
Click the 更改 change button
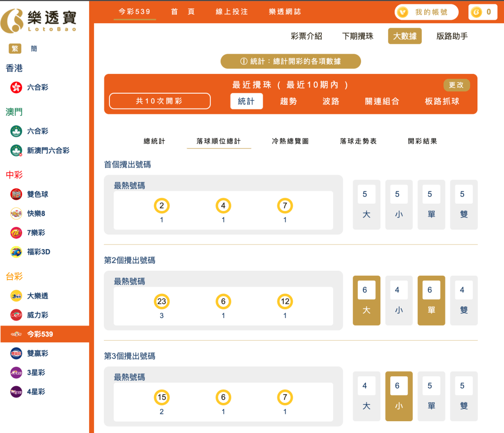pyautogui.click(x=456, y=85)
